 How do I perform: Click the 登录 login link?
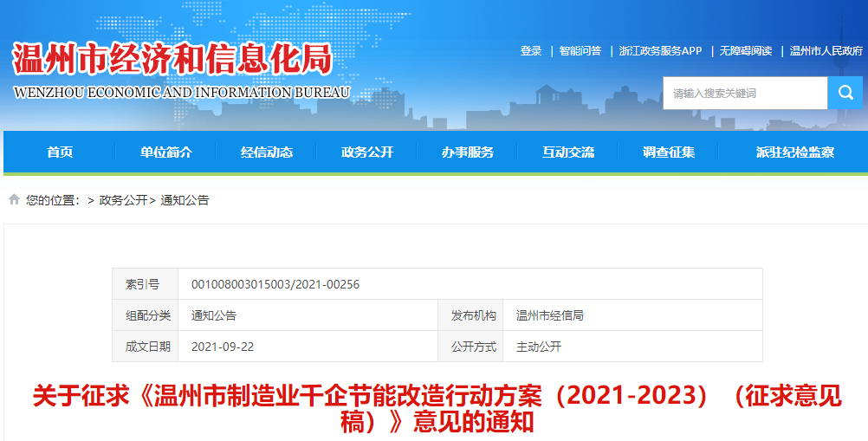pos(531,51)
